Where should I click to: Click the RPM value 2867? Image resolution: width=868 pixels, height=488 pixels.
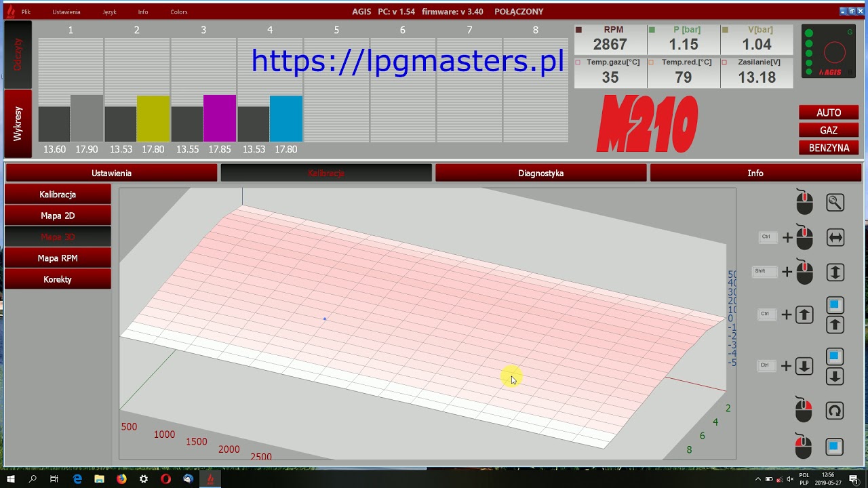pos(610,45)
